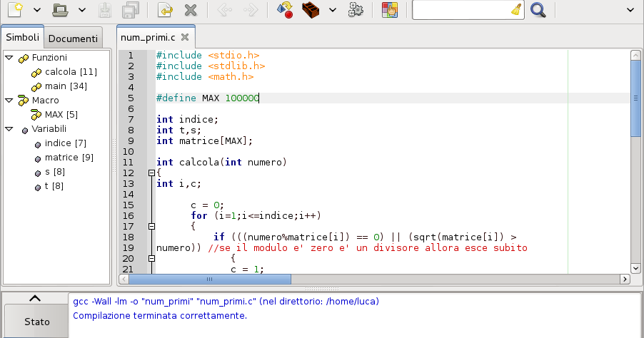The height and width of the screenshot is (338, 644).
Task: Click the Variabili category icon
Action: pyautogui.click(x=25, y=130)
